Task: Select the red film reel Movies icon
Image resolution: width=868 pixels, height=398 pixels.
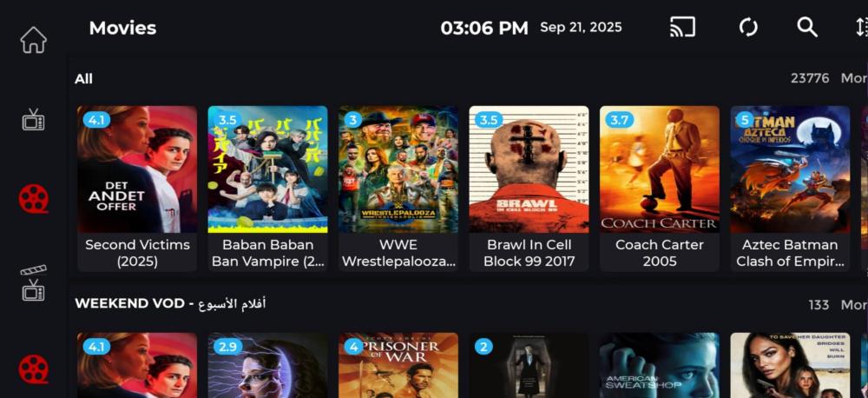Action: (34, 199)
